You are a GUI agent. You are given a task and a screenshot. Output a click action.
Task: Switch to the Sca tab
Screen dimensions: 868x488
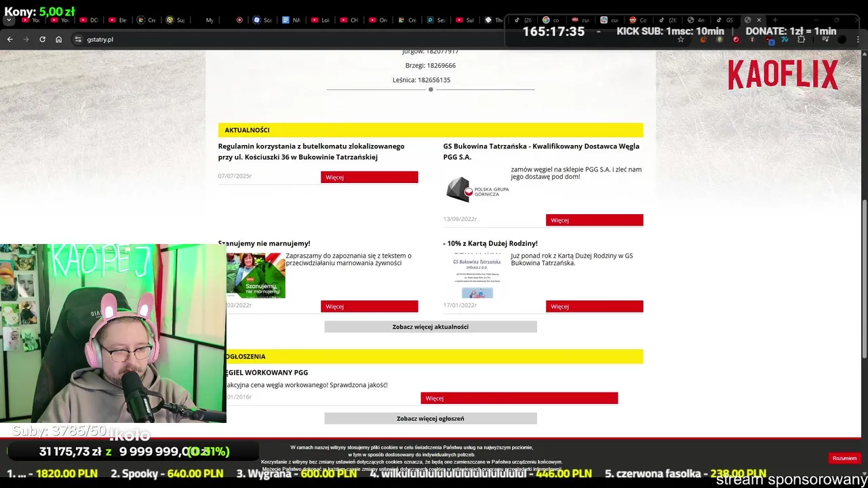pyautogui.click(x=262, y=20)
